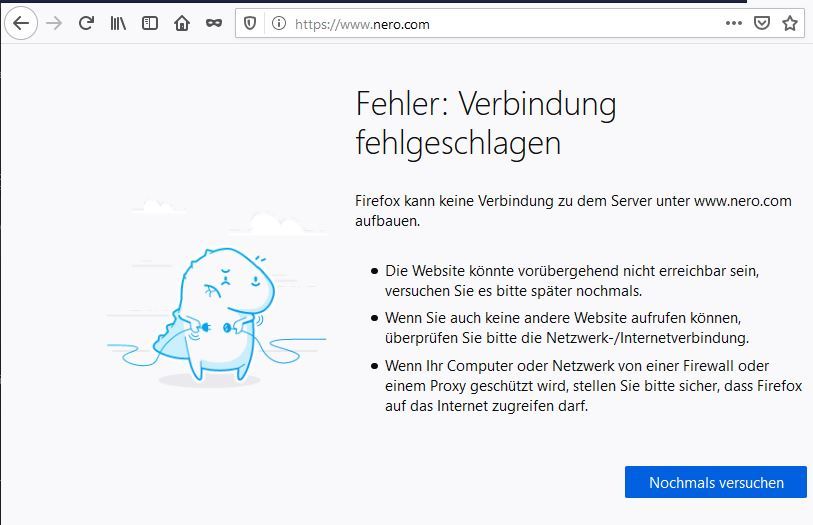Go to the home page icon
Viewport: 813px width, 525px height.
tap(182, 23)
